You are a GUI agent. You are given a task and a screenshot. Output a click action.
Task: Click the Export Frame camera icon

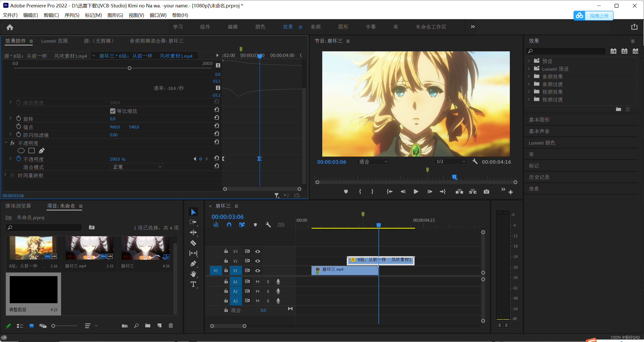(x=486, y=192)
